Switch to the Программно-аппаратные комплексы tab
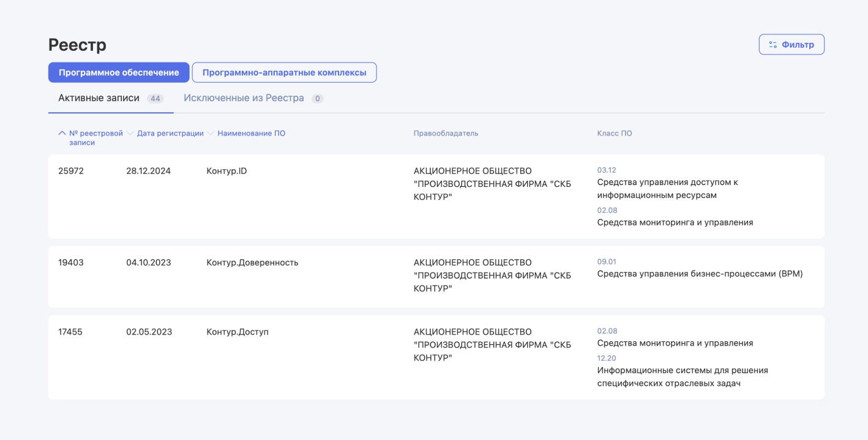The width and height of the screenshot is (868, 440). 284,72
